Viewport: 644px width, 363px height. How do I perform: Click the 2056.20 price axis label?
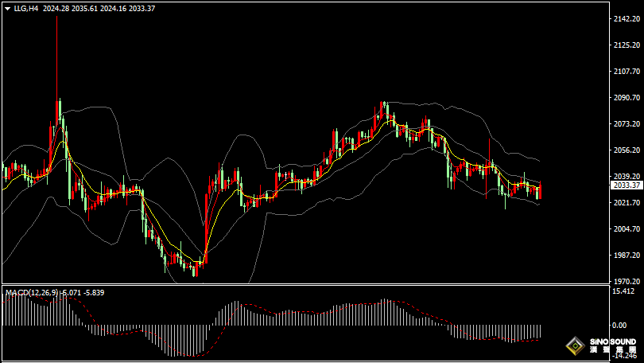click(627, 150)
